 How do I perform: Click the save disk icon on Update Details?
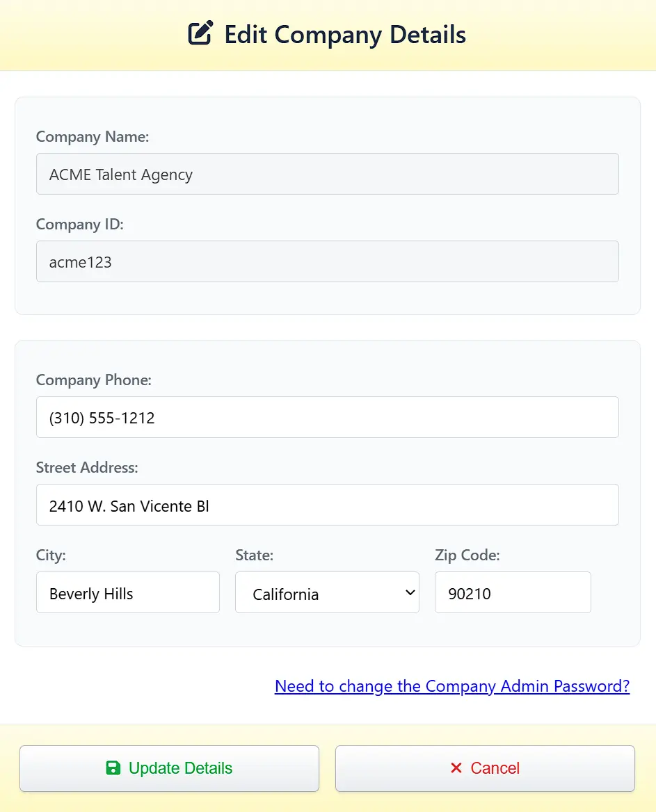(x=113, y=768)
